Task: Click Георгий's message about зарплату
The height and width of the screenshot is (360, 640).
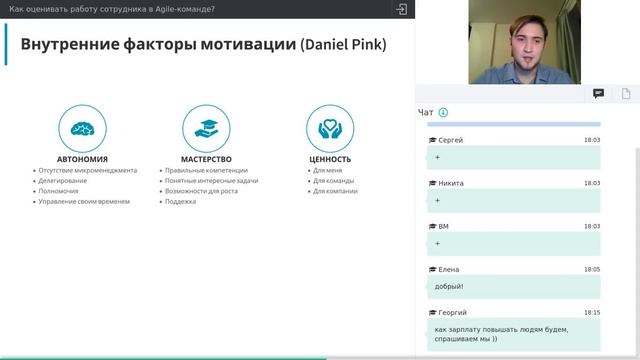Action: pos(513,334)
